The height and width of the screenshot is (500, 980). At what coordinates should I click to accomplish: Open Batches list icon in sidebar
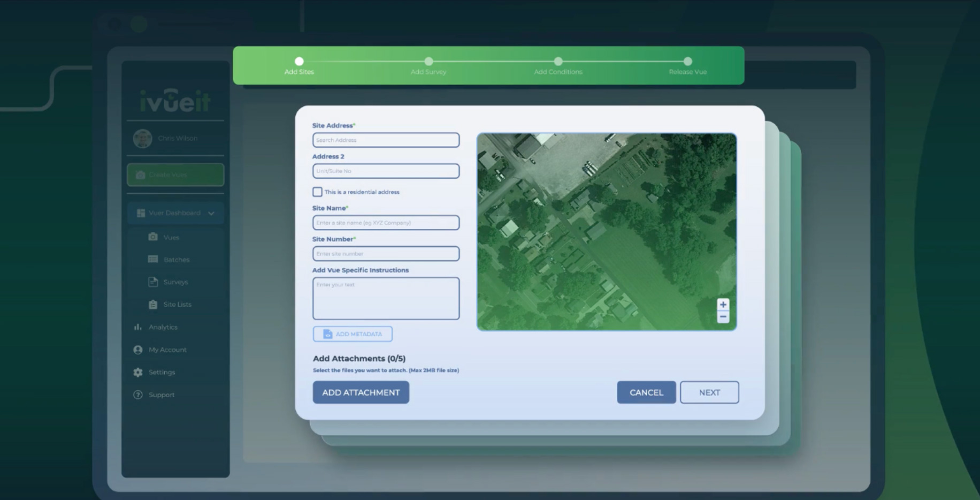tap(153, 259)
